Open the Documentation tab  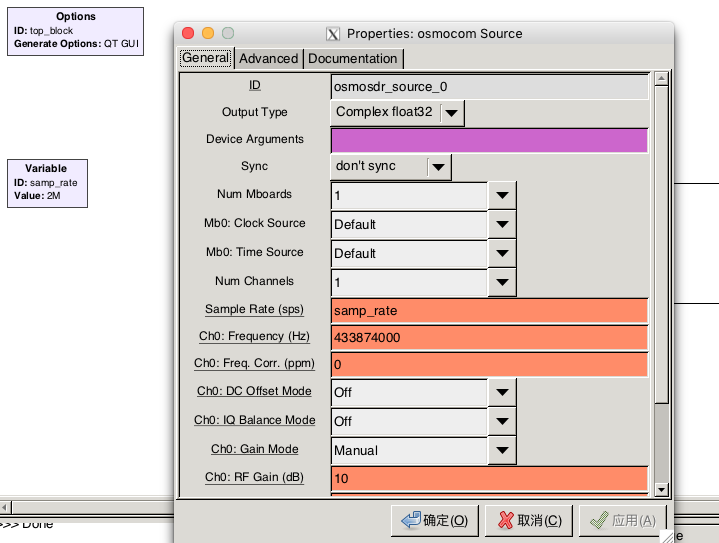pos(353,59)
